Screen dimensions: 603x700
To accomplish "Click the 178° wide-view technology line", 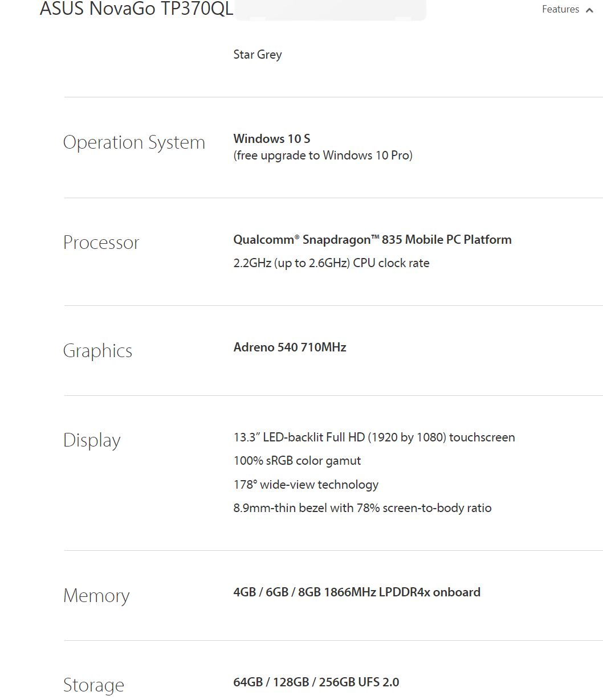I will click(305, 485).
